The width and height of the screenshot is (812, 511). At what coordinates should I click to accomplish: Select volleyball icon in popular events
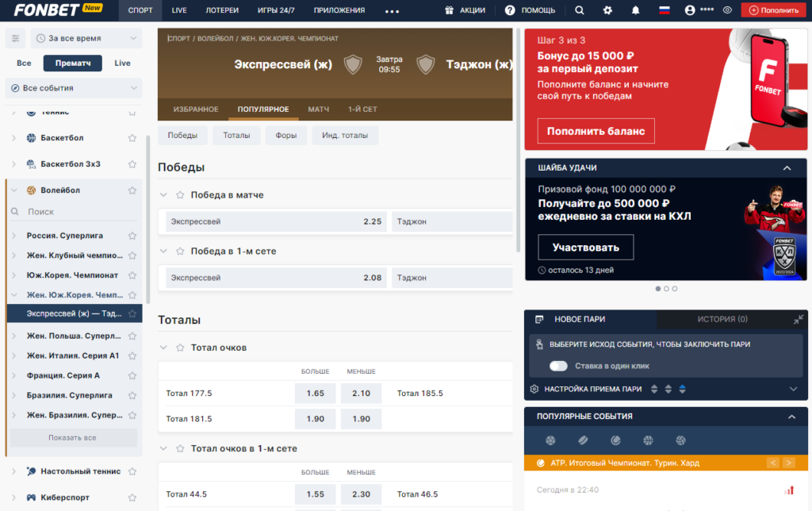tap(681, 440)
